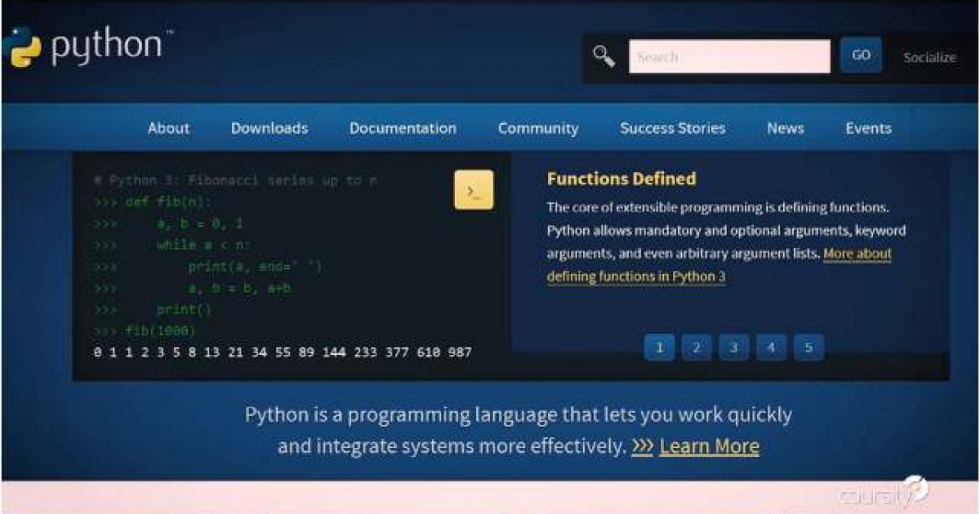Open the Documentation section
980x514 pixels.
click(403, 128)
